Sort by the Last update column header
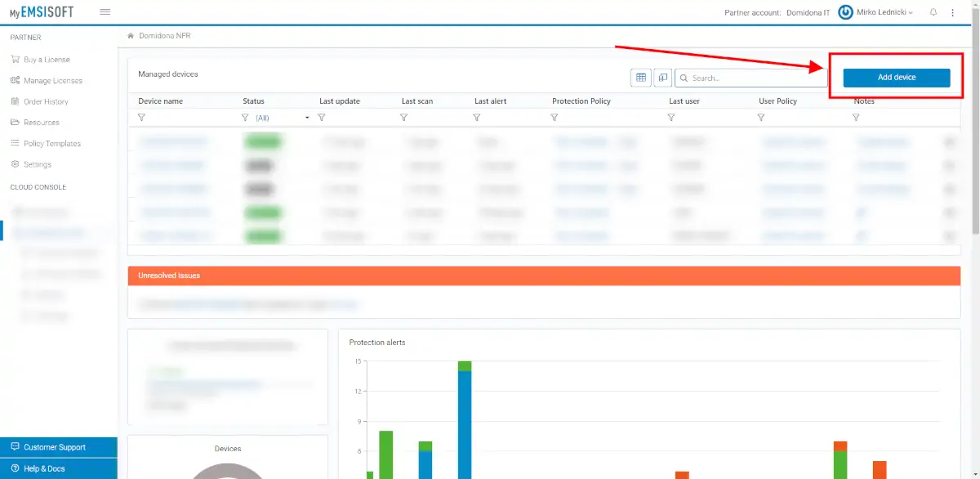Image resolution: width=980 pixels, height=479 pixels. (x=340, y=101)
